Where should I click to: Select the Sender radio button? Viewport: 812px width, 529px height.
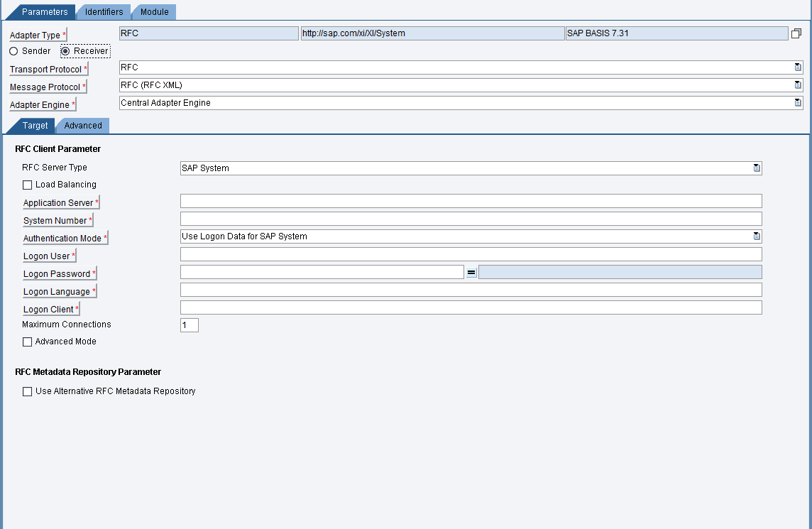pyautogui.click(x=12, y=50)
